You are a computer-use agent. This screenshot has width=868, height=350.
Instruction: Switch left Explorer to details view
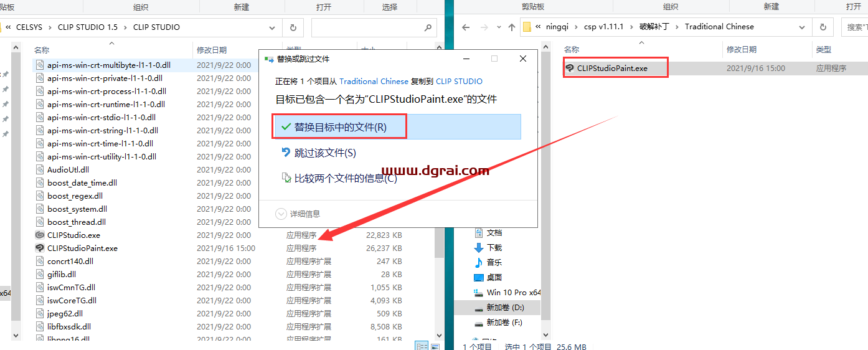(422, 346)
